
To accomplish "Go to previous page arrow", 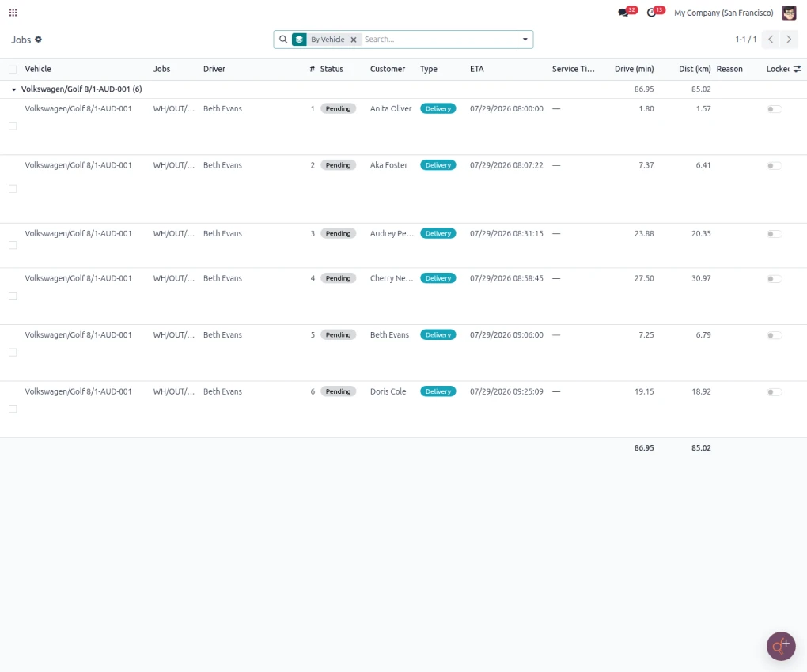I will [771, 40].
